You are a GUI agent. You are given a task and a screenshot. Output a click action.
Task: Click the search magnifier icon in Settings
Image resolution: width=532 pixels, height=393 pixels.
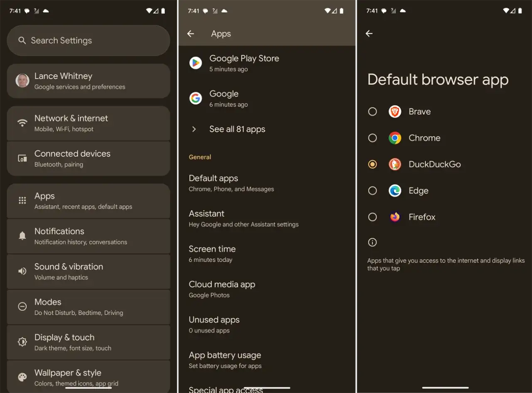(x=22, y=40)
